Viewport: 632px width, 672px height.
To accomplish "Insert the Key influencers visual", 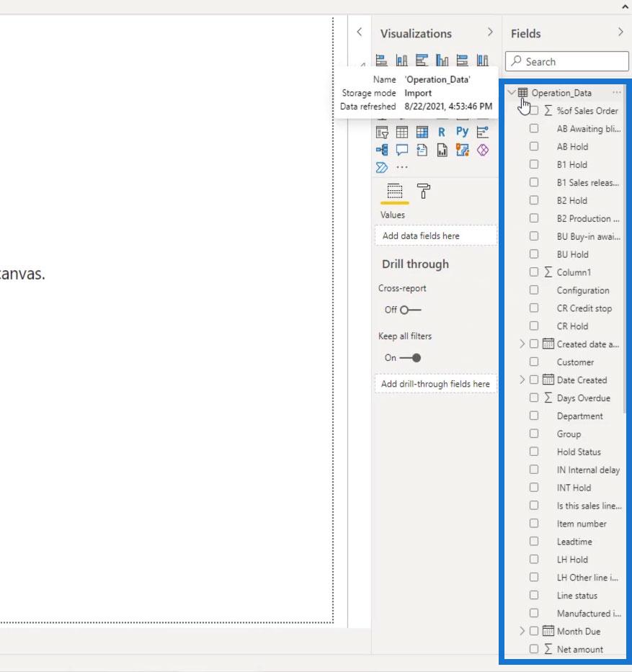I will pos(482,132).
